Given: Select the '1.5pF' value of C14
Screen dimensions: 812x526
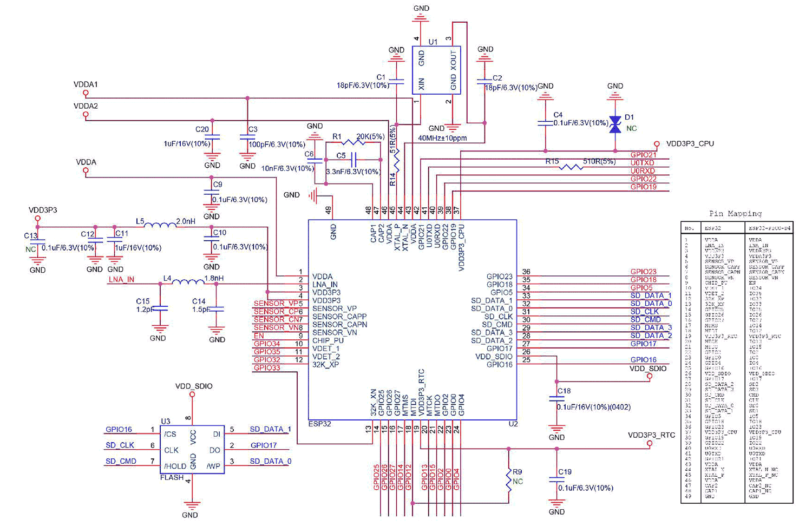Looking at the screenshot, I should click(201, 310).
